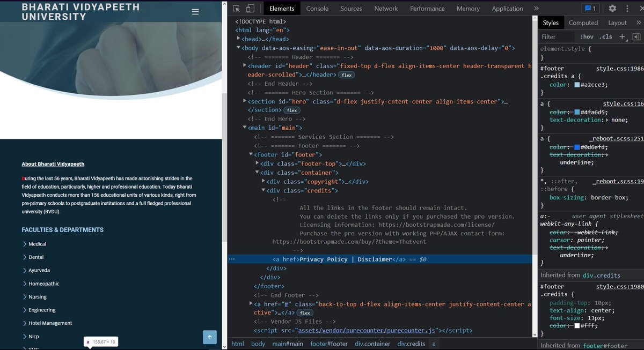Open style.css:1986 source link

pyautogui.click(x=620, y=69)
